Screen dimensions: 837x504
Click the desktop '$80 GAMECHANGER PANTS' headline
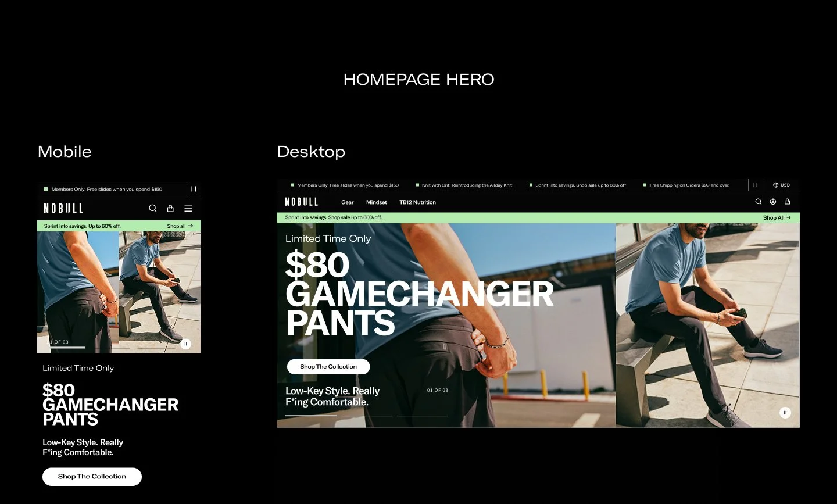point(419,294)
